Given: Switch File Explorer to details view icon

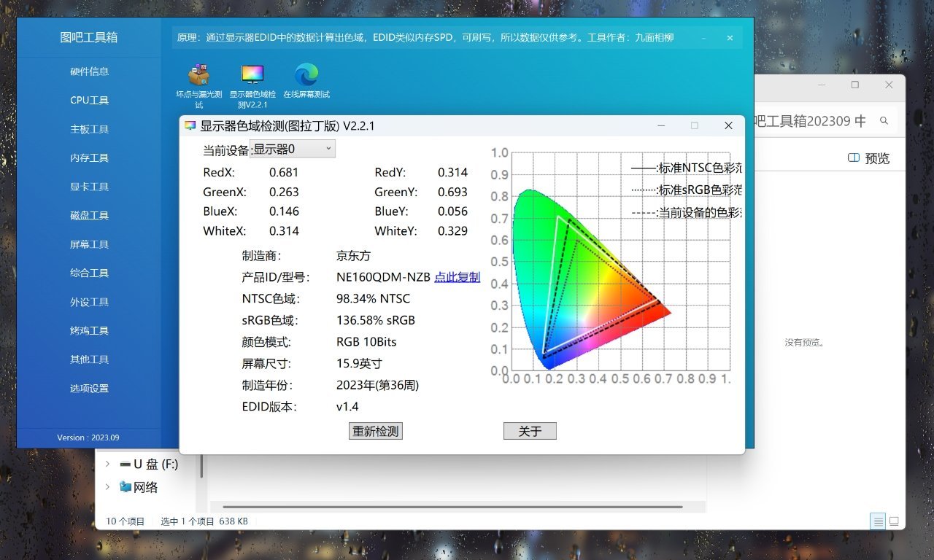Looking at the screenshot, I should coord(879,521).
